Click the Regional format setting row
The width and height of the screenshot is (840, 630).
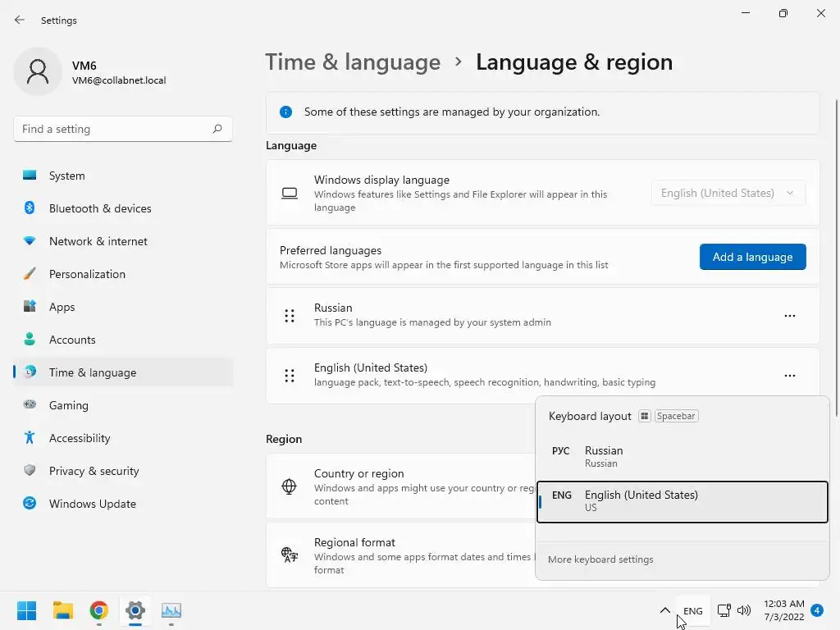pyautogui.click(x=400, y=555)
